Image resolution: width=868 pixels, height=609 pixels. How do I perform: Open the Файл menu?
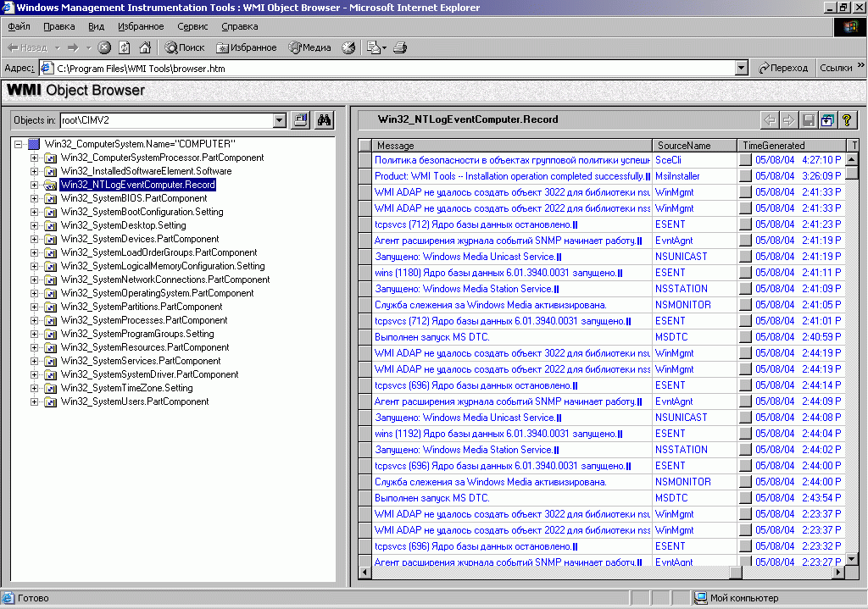coord(19,26)
